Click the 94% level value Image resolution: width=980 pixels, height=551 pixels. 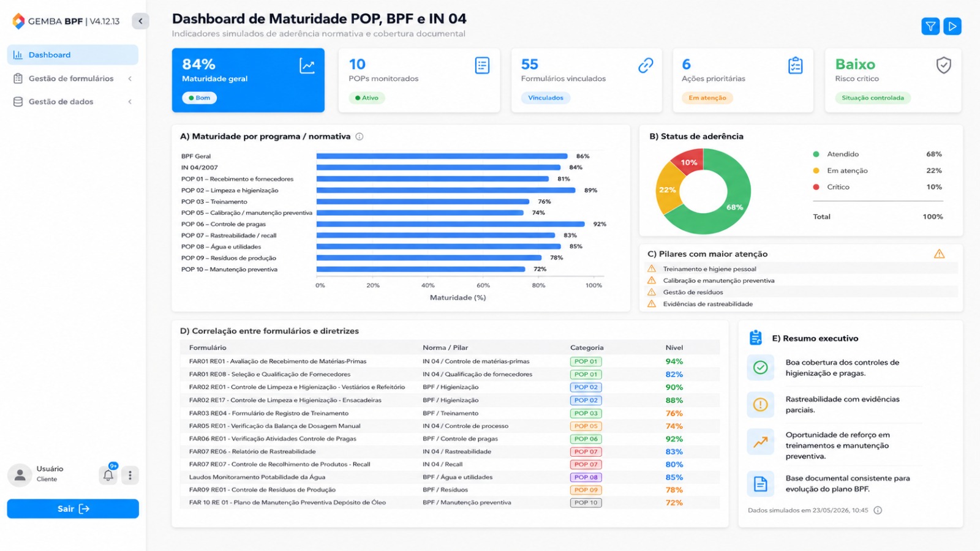click(x=674, y=362)
